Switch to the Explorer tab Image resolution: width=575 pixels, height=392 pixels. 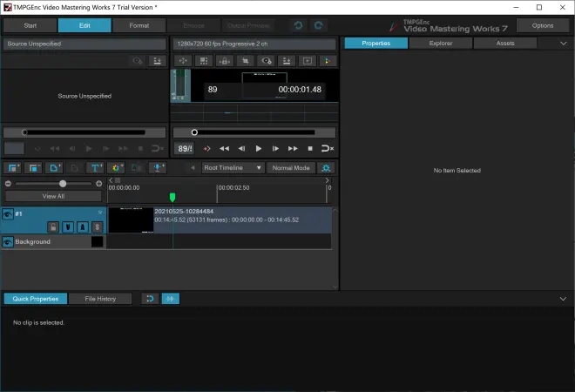(441, 44)
